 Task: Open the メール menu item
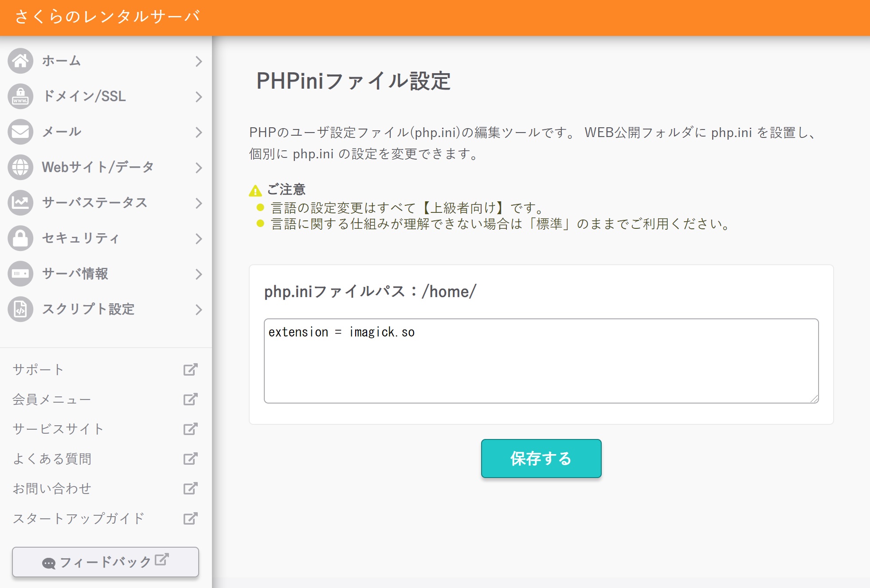click(106, 132)
